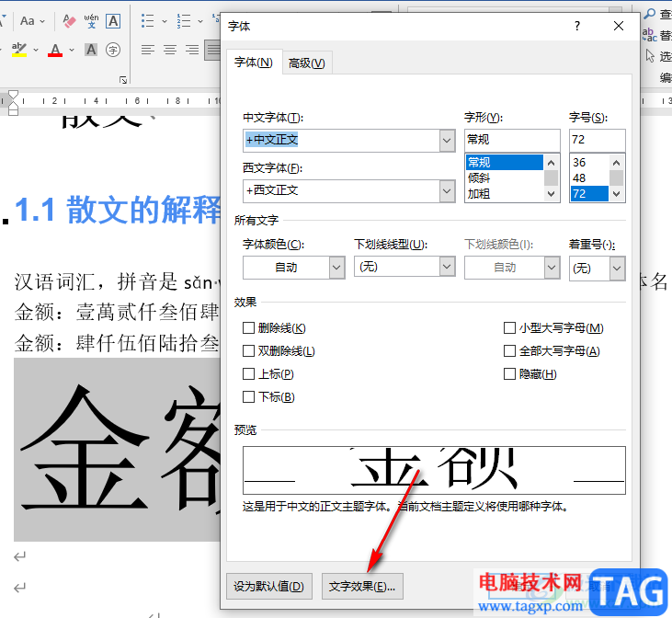Toggle the 删除线 strikethrough checkbox
672x618 pixels.
248,328
